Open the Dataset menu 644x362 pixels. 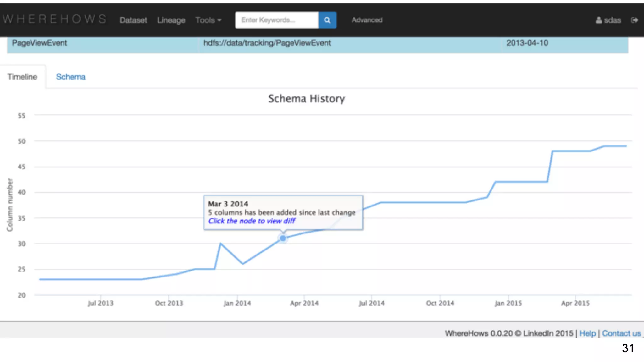coord(133,20)
